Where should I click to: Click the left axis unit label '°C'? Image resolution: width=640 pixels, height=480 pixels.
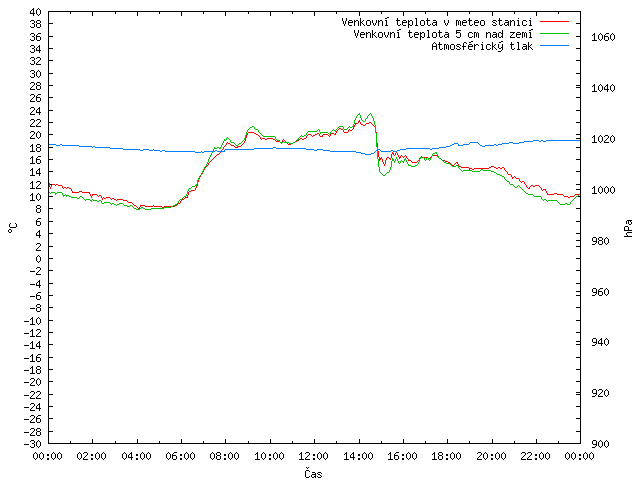(x=13, y=228)
